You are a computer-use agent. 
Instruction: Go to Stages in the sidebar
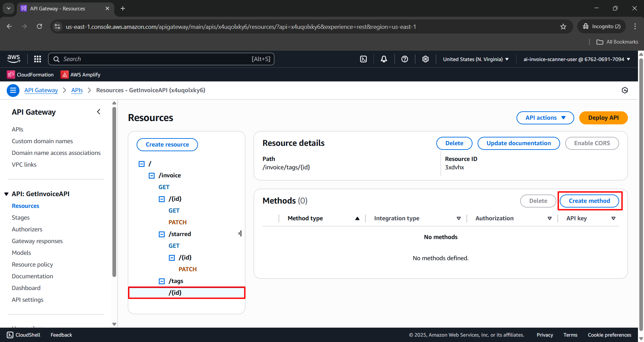pos(21,218)
